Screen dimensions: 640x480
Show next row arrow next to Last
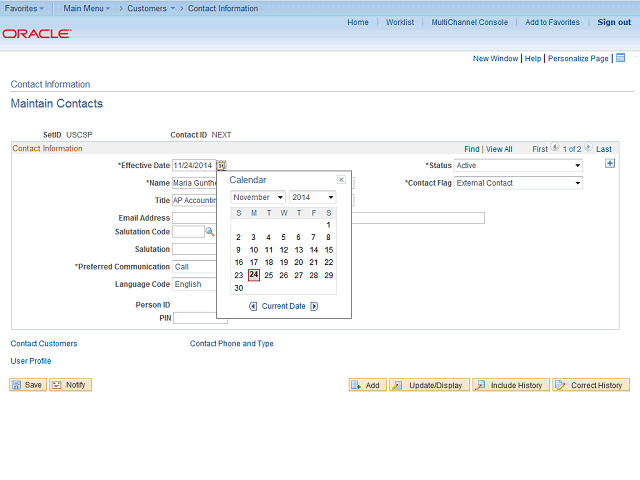[x=588, y=147]
